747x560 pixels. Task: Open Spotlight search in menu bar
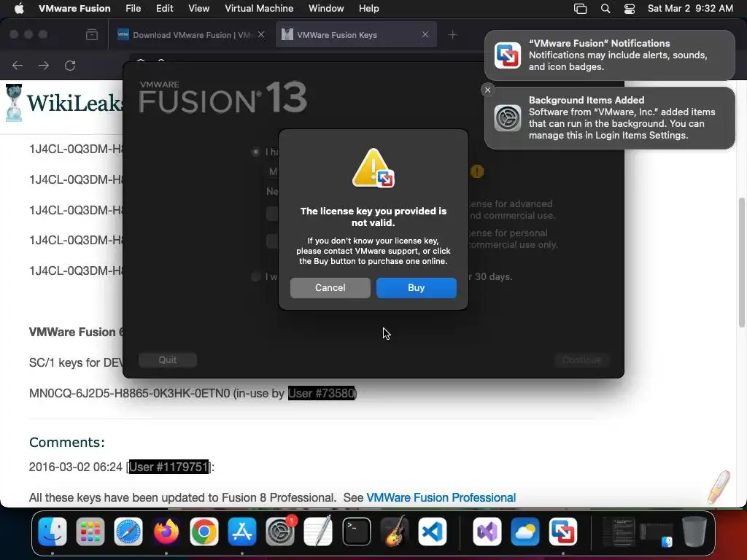pyautogui.click(x=605, y=9)
